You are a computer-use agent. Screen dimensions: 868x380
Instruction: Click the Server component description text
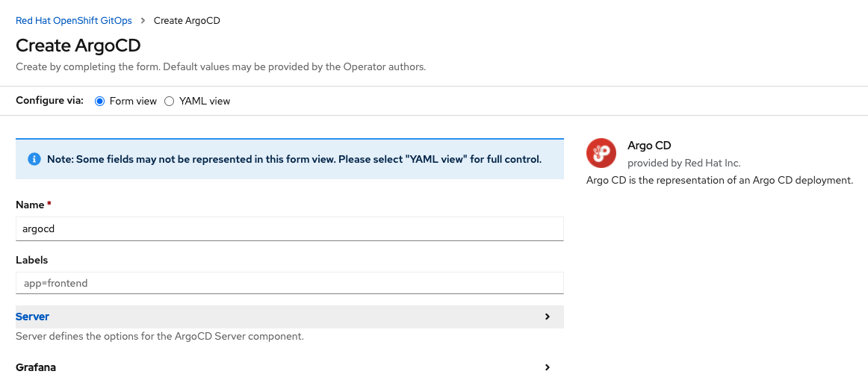coord(160,337)
